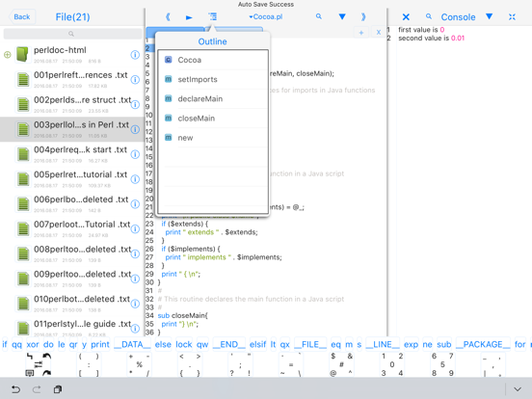The width and height of the screenshot is (532, 399).
Task: Expand the Console dropdown triangle
Action: tap(489, 16)
